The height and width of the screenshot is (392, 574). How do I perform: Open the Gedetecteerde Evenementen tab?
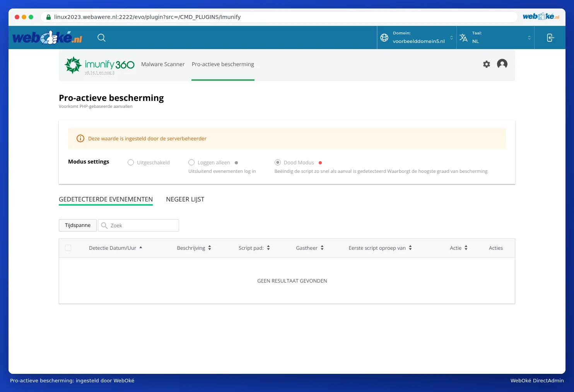tap(106, 199)
